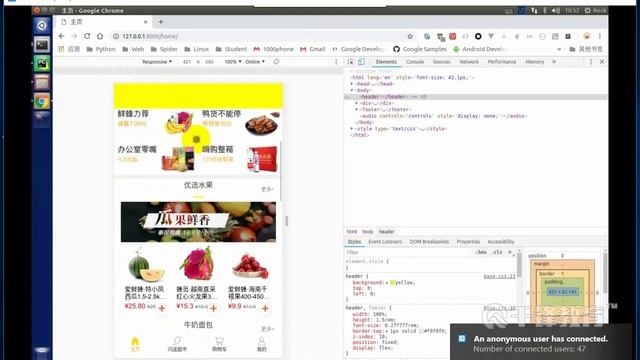Click the Styles Filter input field

408,252
